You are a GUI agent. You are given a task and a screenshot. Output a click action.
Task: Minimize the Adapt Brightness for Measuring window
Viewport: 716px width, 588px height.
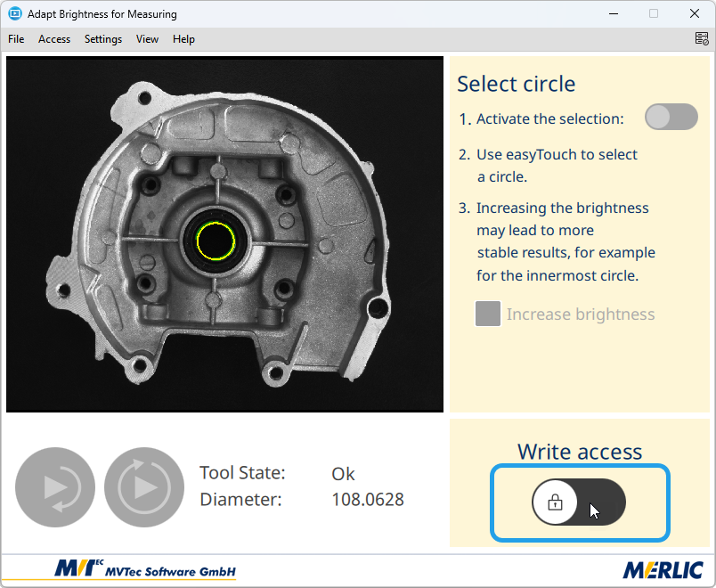point(613,14)
